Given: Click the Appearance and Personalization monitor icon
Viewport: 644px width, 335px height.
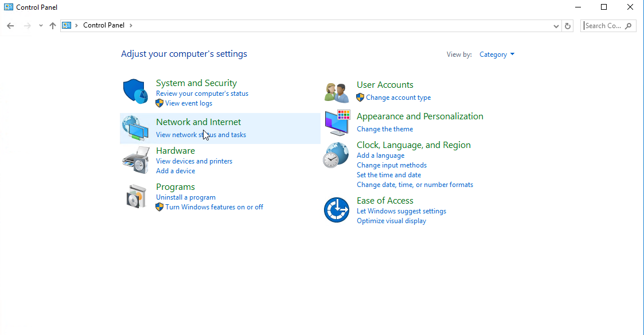Looking at the screenshot, I should click(x=337, y=123).
